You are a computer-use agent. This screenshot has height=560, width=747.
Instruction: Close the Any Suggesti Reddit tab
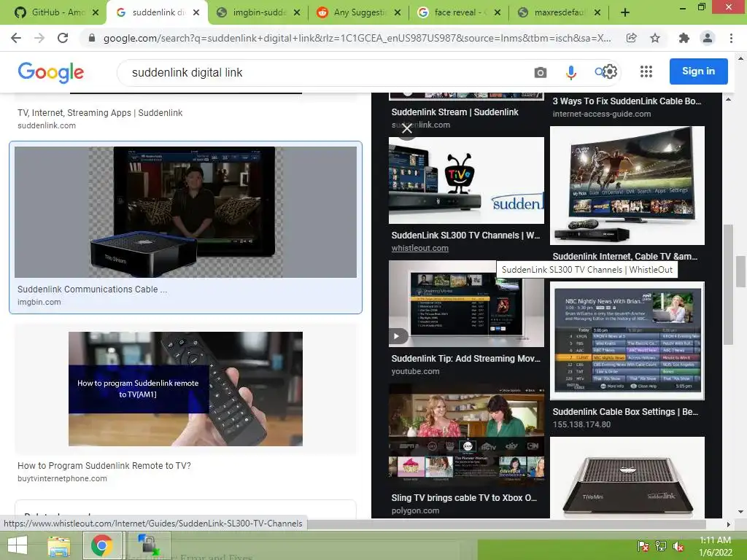tap(398, 12)
